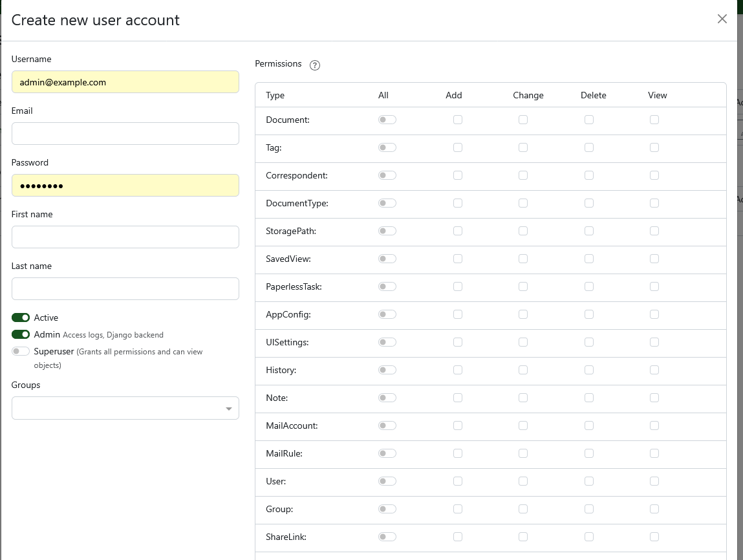Check the View checkbox for ShareLink
743x560 pixels.
coord(654,537)
